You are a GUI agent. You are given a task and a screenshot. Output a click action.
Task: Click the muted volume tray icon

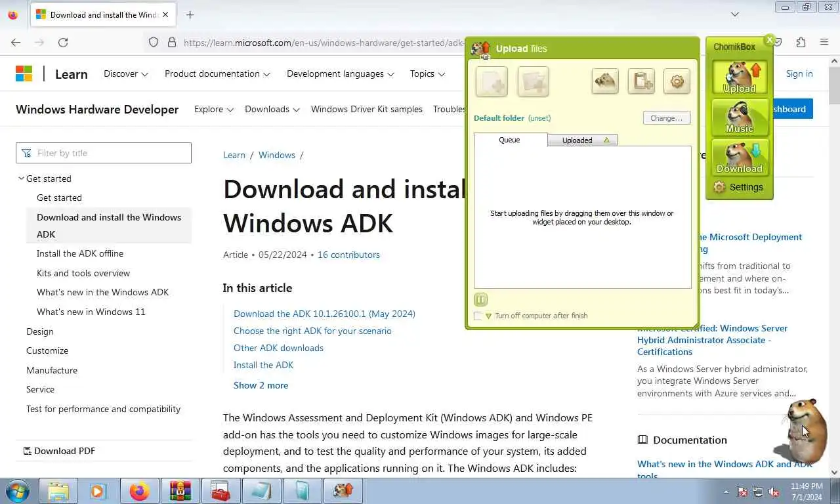[x=774, y=492]
